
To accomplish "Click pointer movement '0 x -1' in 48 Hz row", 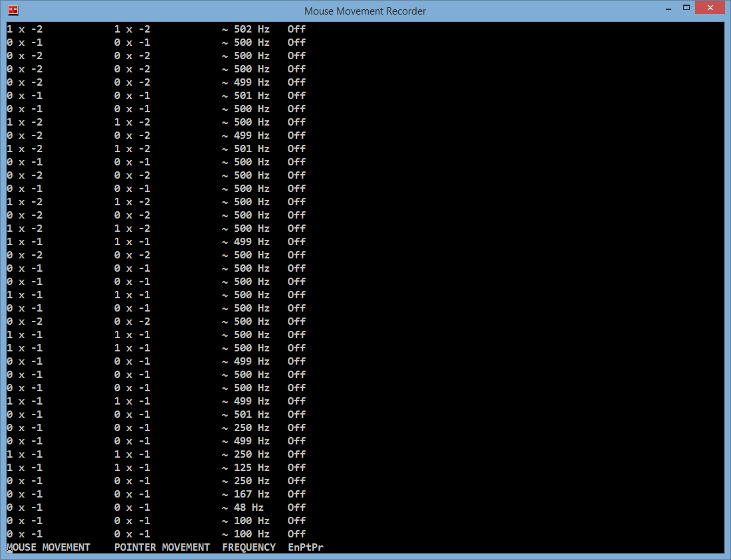I will 132,508.
